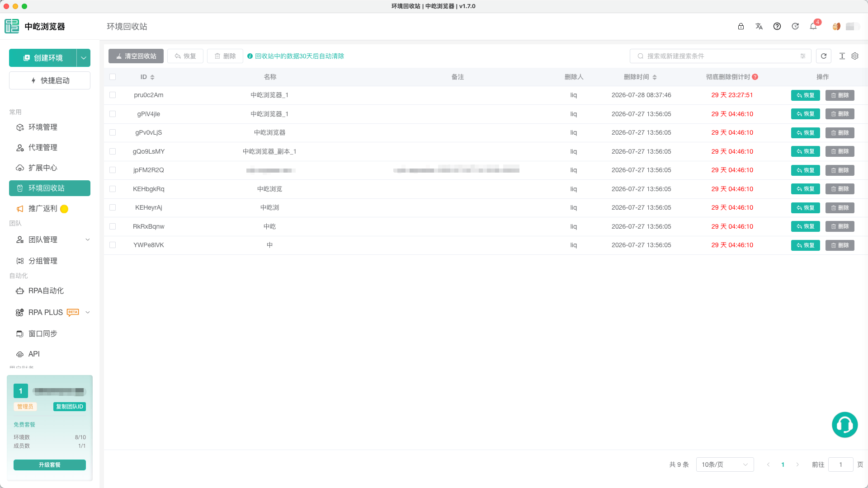Click the 快捷启动 button
Viewport: 868px width, 488px height.
pos(50,80)
